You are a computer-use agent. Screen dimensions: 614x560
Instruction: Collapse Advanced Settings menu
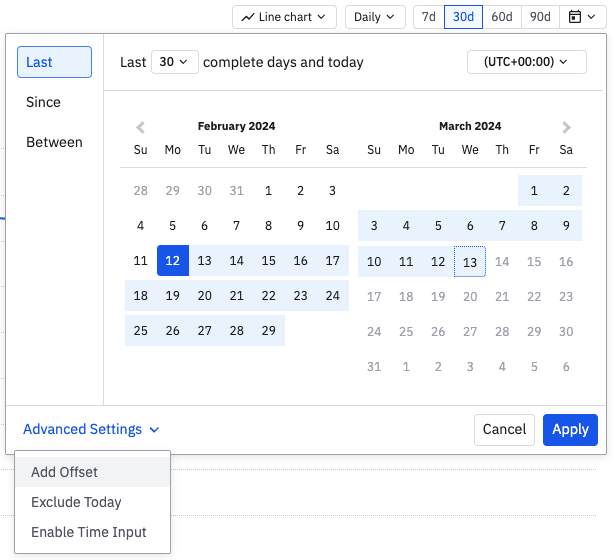click(91, 429)
